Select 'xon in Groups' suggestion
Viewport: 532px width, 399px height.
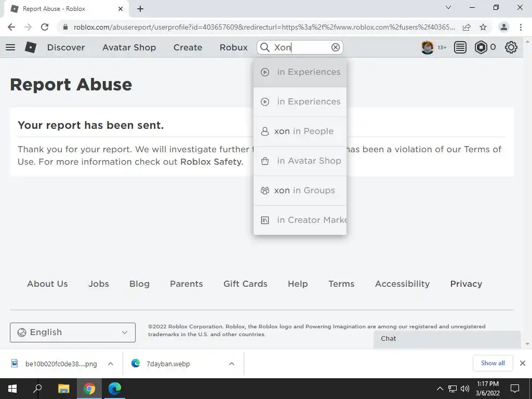(x=300, y=190)
